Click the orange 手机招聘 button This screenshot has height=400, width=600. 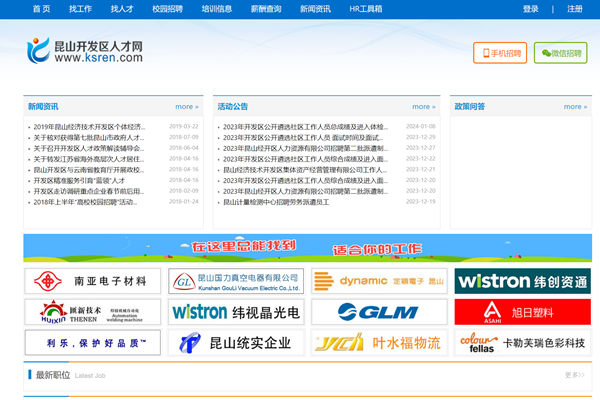tap(500, 53)
